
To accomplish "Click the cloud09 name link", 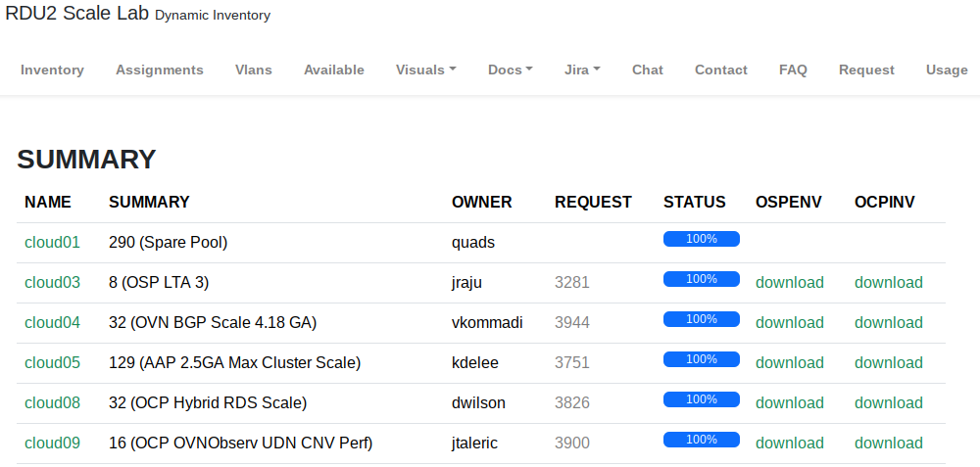I will pyautogui.click(x=52, y=443).
